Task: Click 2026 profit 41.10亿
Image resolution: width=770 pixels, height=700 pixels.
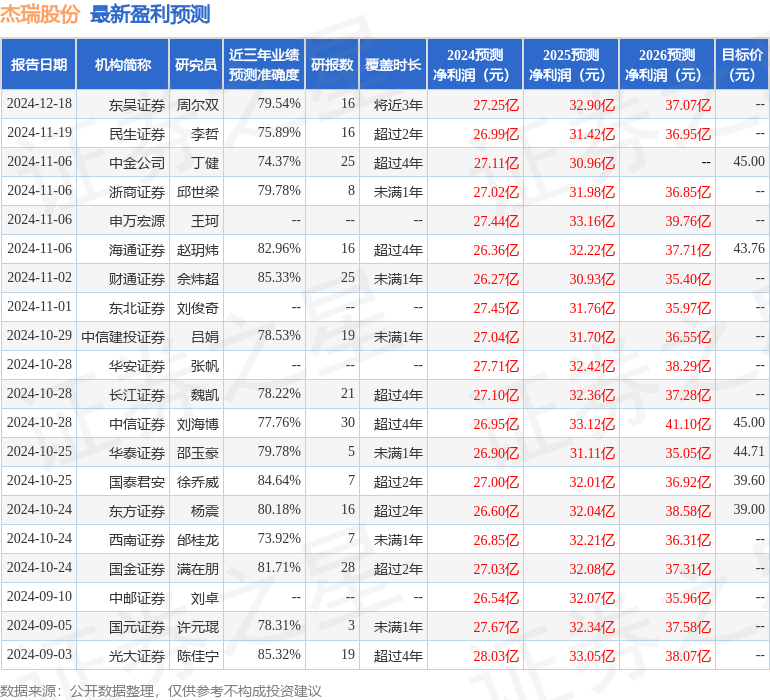Action: (x=688, y=424)
